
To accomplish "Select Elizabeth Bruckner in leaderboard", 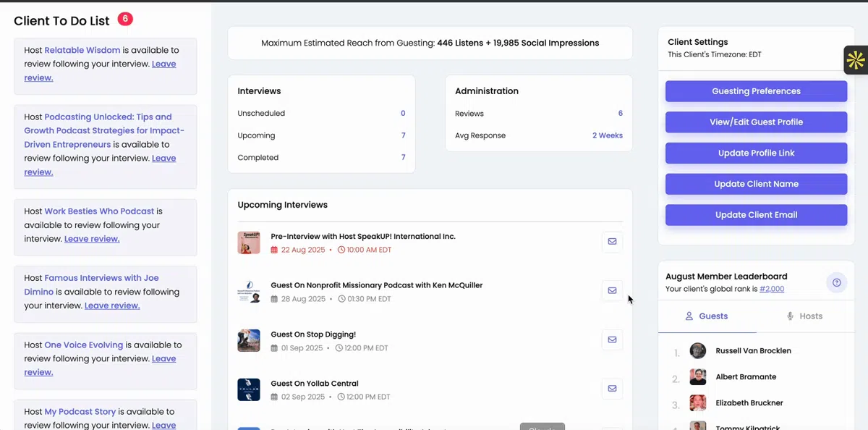I will click(749, 403).
